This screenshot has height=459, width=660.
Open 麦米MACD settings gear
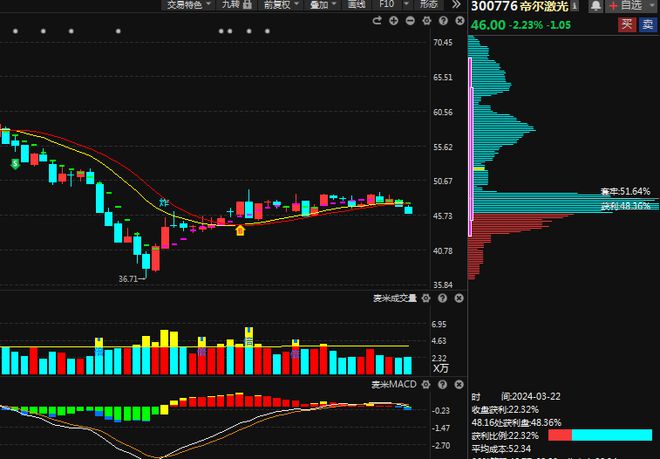[x=426, y=384]
